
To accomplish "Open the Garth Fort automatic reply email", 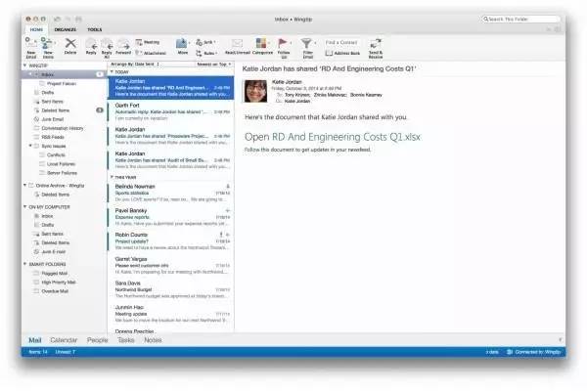I will [170, 111].
